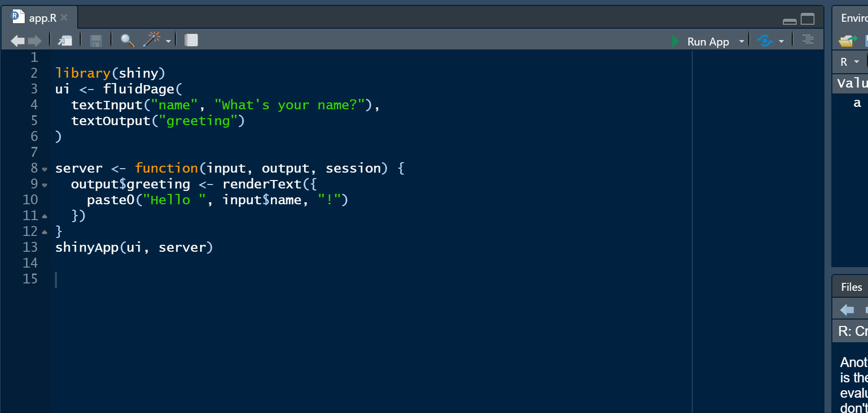Screen dimensions: 868x413
Task: Open compile report notebook icon
Action: coord(191,40)
